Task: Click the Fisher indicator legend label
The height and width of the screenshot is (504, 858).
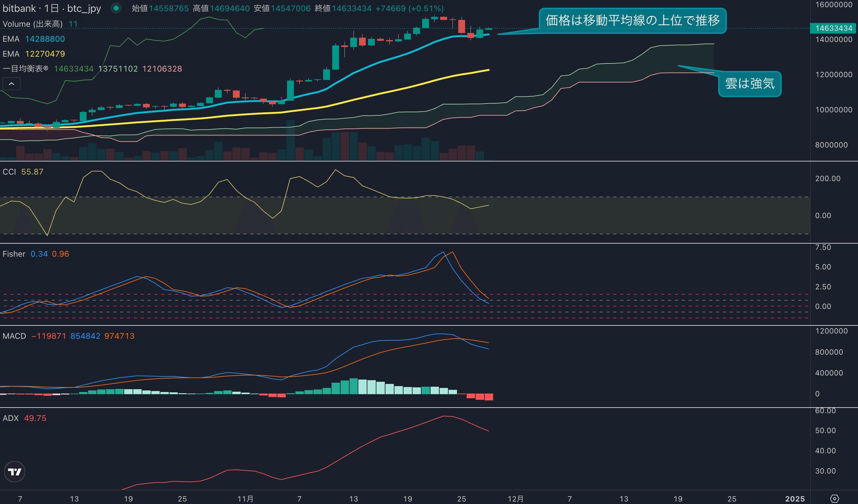Action: [14, 254]
